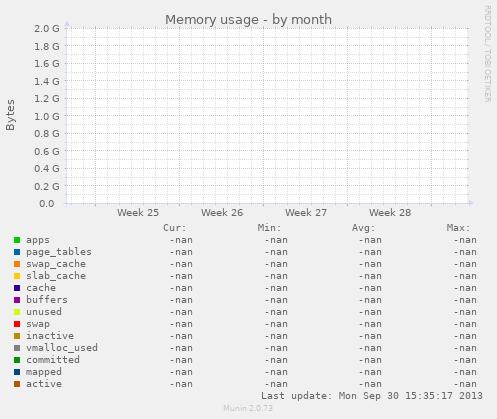The width and height of the screenshot is (497, 419).
Task: Click the 'Min:' column header
Action: 269,228
